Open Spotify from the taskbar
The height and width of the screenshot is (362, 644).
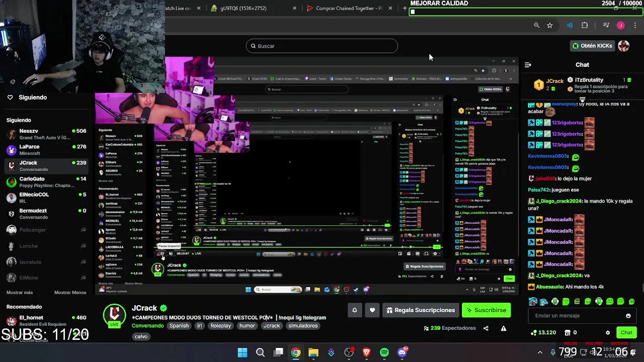click(384, 352)
